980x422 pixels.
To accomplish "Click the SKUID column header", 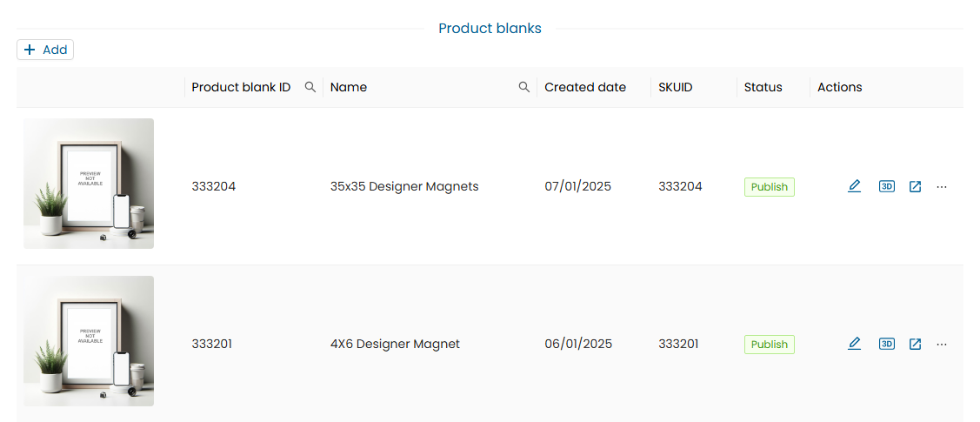I will pos(676,87).
